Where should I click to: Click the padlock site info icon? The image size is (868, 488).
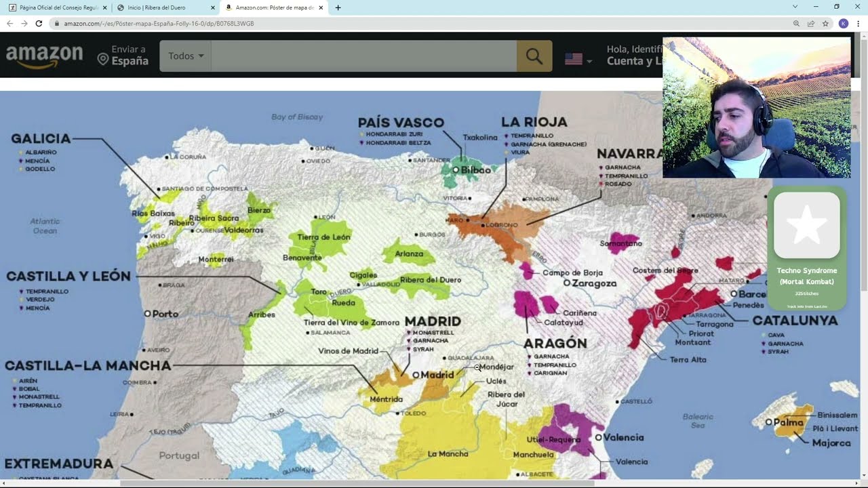click(x=57, y=23)
